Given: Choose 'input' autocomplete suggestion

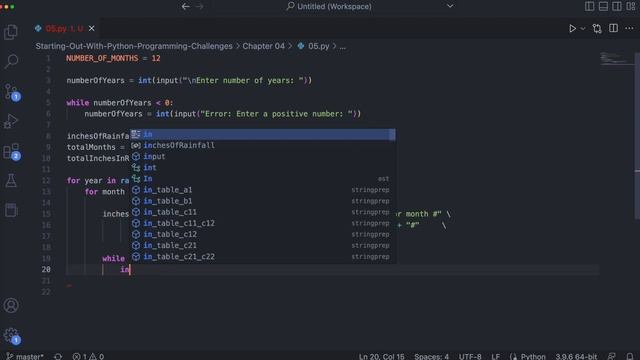Looking at the screenshot, I should (263, 156).
